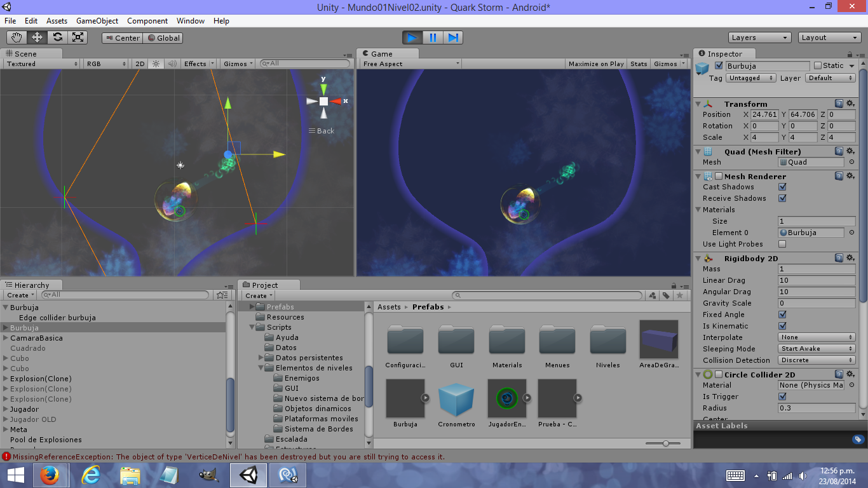Open the Textured draw mode dropdown
Image resolution: width=868 pixels, height=488 pixels.
pos(42,64)
